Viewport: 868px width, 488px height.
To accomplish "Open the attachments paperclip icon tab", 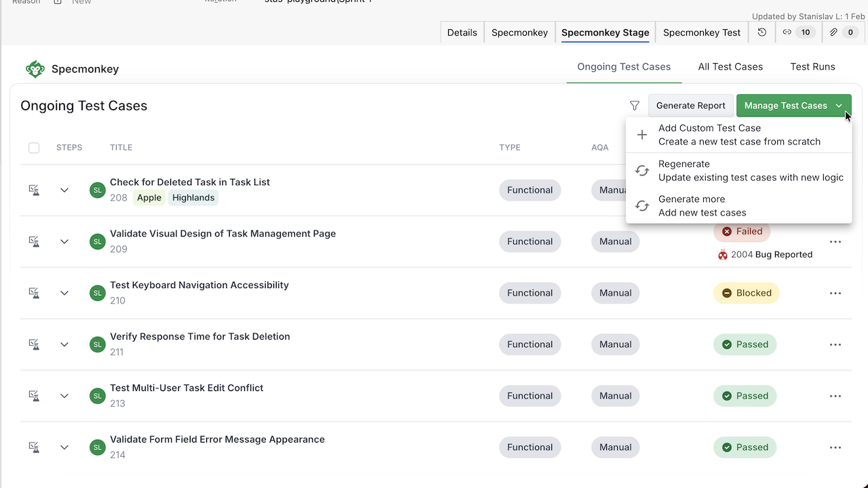I will pyautogui.click(x=842, y=33).
